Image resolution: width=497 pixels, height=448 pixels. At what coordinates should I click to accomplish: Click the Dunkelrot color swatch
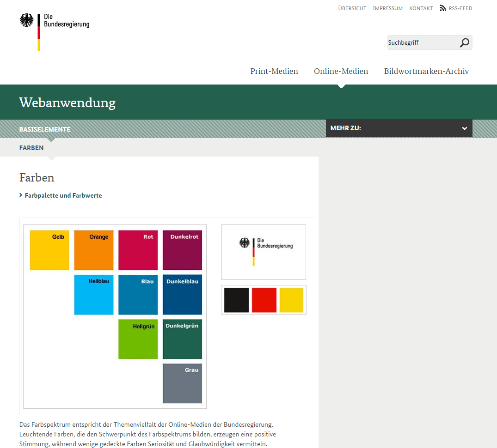182,250
